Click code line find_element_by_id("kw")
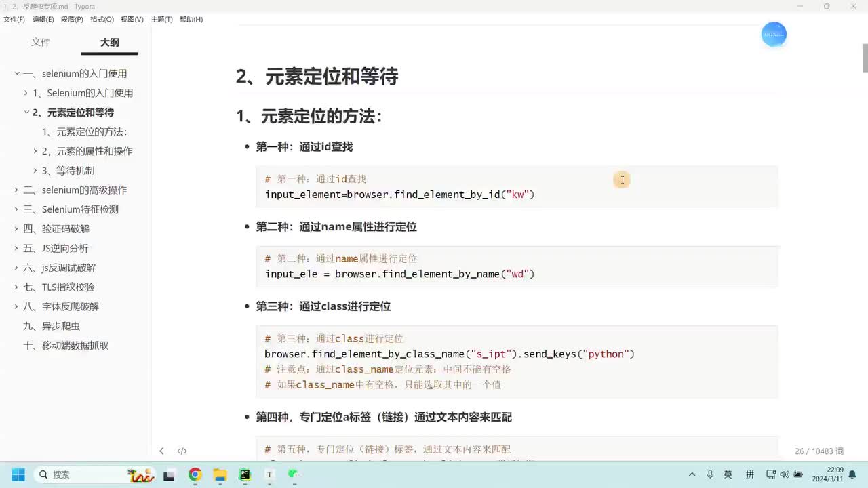868x488 pixels. (399, 195)
